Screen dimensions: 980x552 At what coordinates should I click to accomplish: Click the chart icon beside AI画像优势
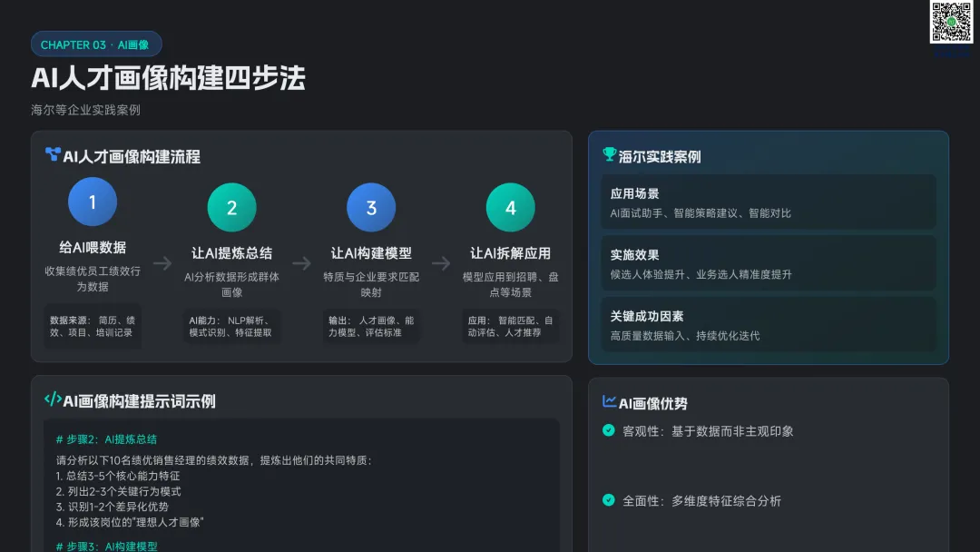(610, 401)
